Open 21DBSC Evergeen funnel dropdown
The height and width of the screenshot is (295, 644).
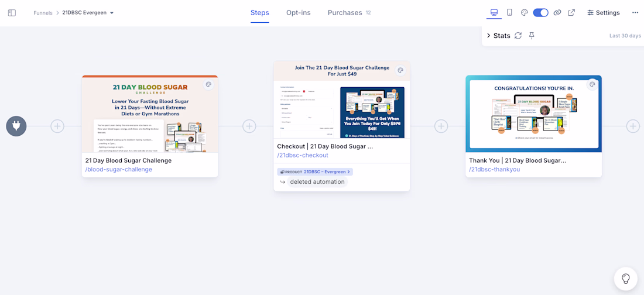88,13
